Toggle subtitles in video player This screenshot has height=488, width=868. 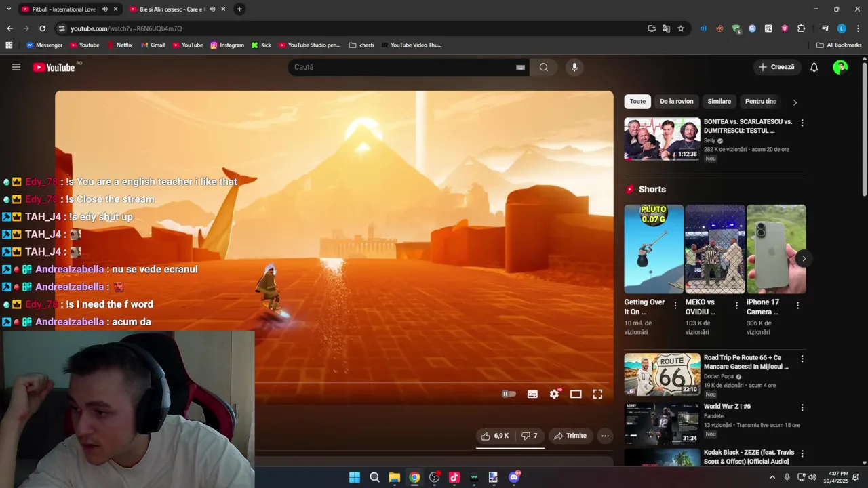[x=532, y=394]
